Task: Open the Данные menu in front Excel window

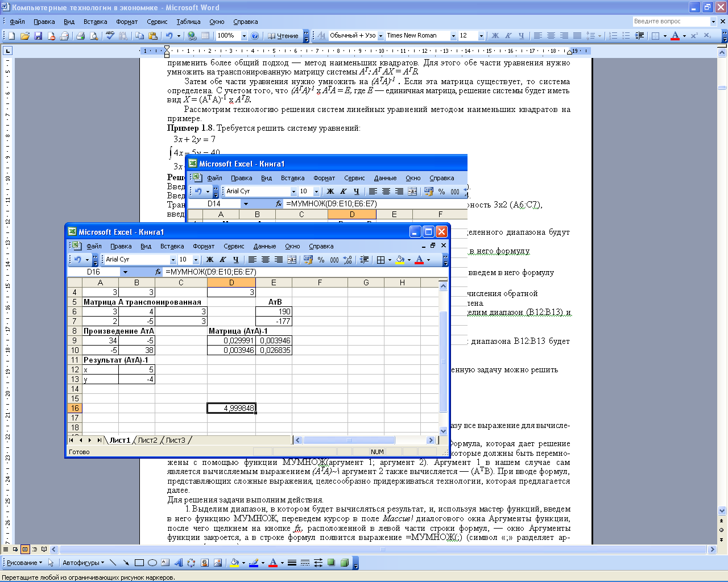Action: coord(264,246)
